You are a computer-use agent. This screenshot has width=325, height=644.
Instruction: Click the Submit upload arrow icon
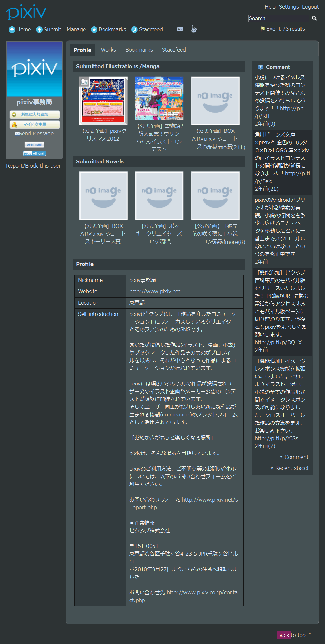tap(39, 30)
